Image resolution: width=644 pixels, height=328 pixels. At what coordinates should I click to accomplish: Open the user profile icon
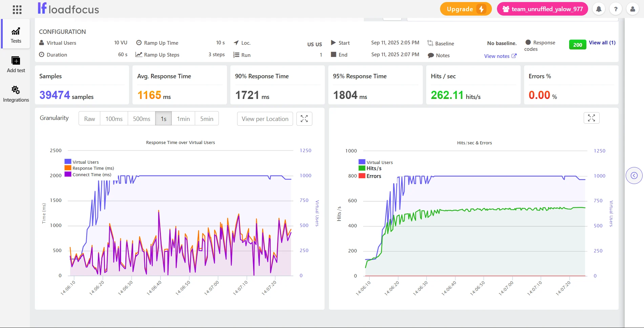(632, 9)
